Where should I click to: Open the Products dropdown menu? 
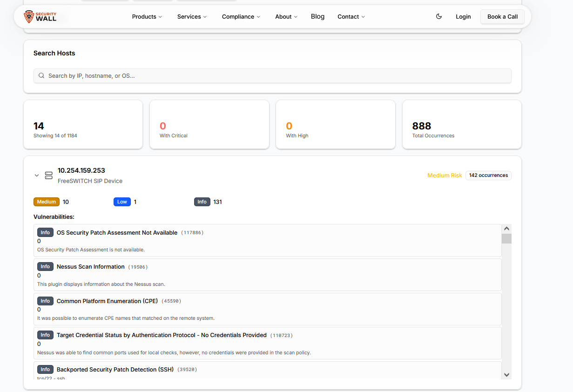147,17
